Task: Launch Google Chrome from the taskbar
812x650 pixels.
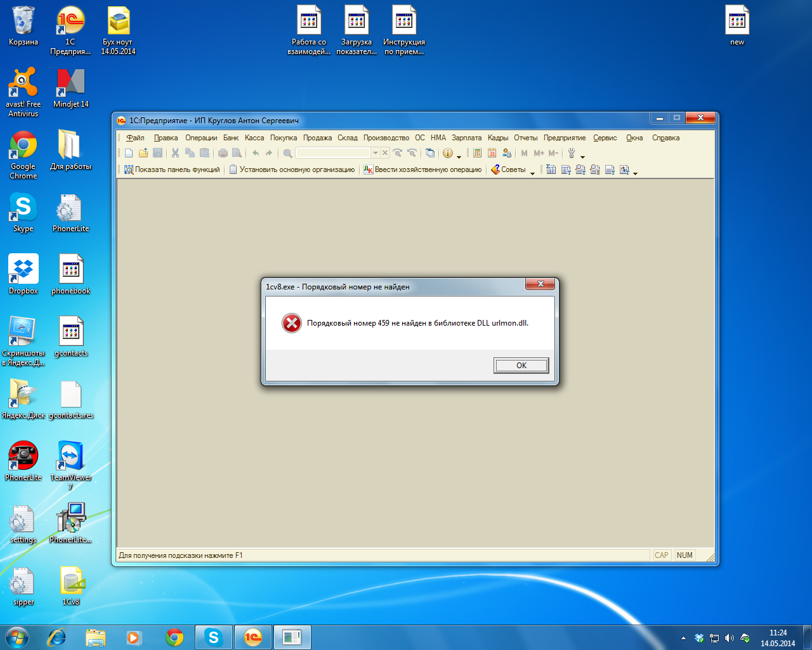Action: click(174, 637)
